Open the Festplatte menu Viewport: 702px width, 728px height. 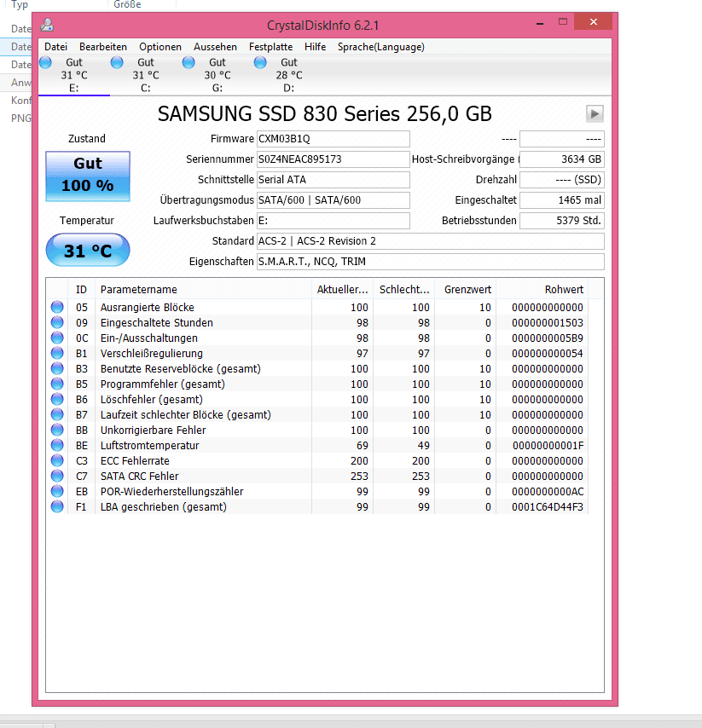[x=271, y=47]
